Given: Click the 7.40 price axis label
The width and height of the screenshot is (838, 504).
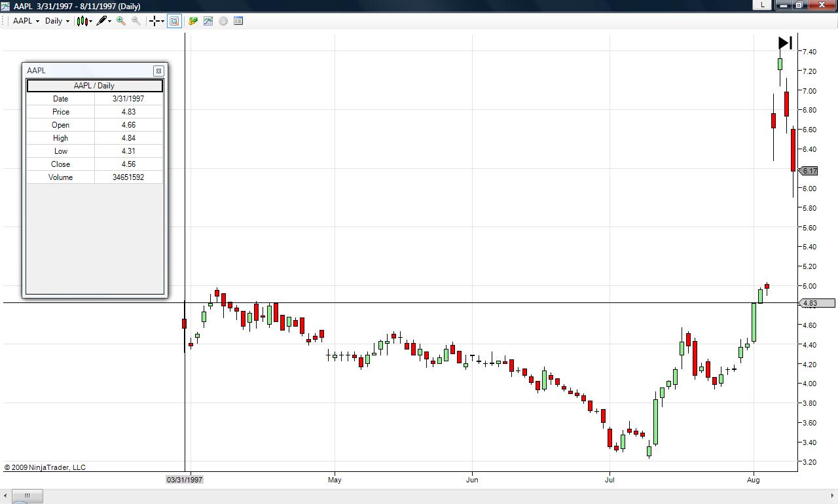Looking at the screenshot, I should click(809, 52).
